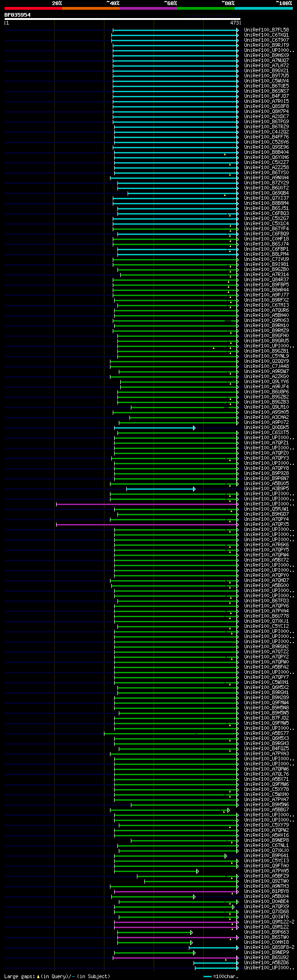Click hit label UniRef100_B8B404

[266, 152]
